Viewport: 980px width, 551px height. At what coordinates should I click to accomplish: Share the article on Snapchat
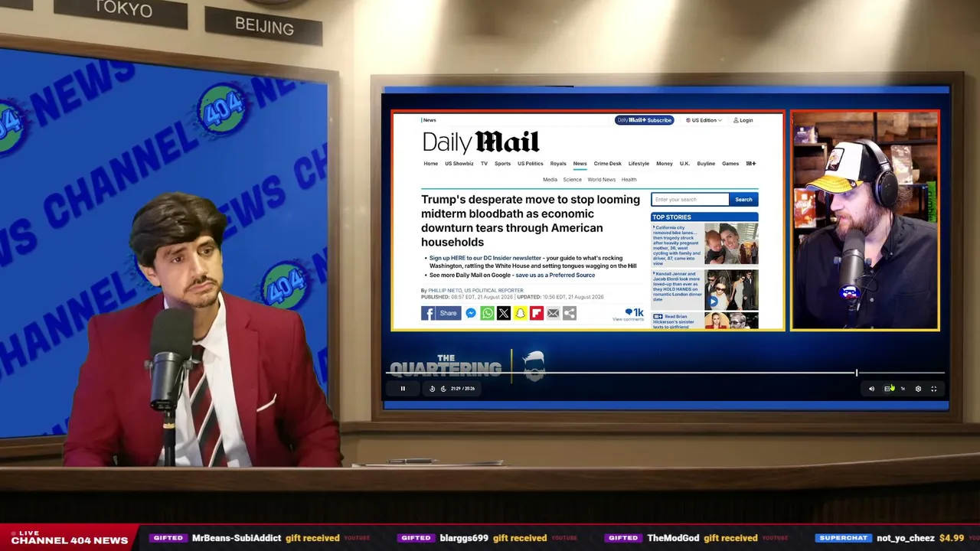(520, 313)
